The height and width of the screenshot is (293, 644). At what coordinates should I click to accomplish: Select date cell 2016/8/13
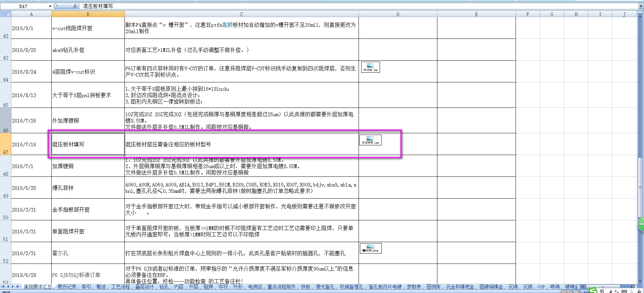pyautogui.click(x=31, y=95)
